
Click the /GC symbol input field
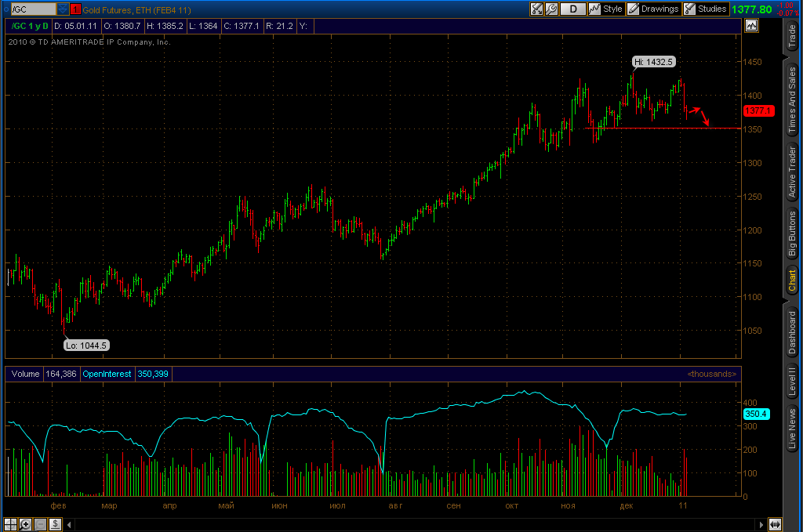pos(33,9)
